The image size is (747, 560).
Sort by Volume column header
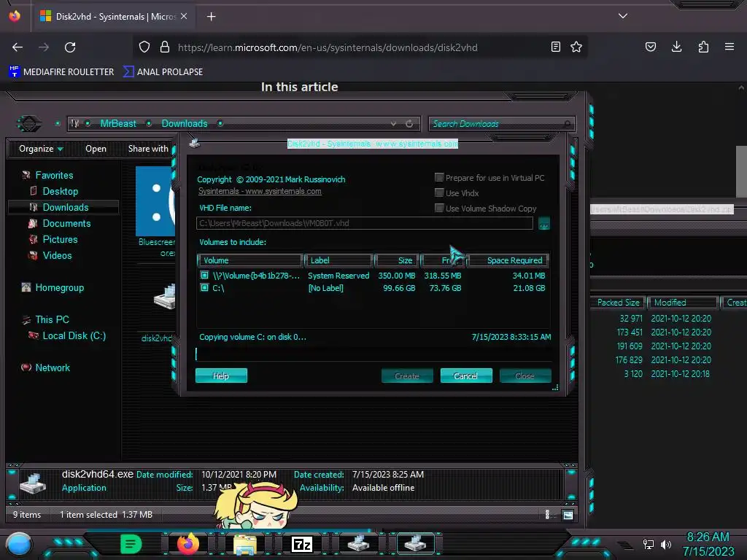[249, 260]
